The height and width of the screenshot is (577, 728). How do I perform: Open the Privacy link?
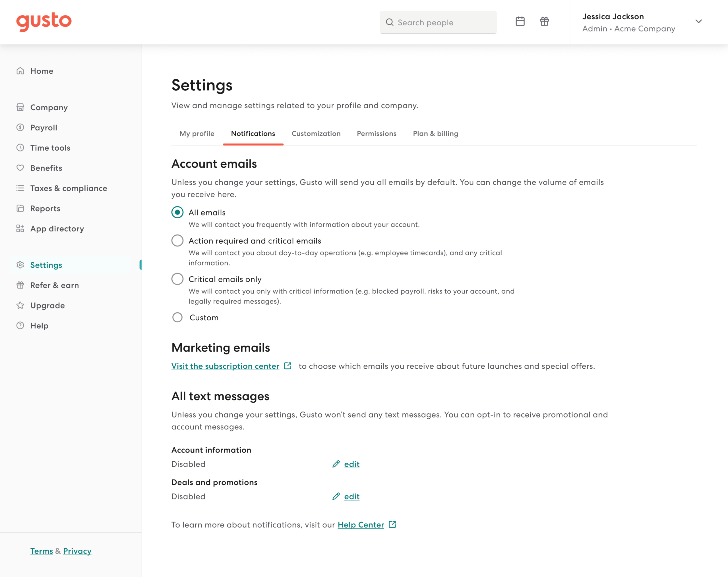click(x=77, y=551)
